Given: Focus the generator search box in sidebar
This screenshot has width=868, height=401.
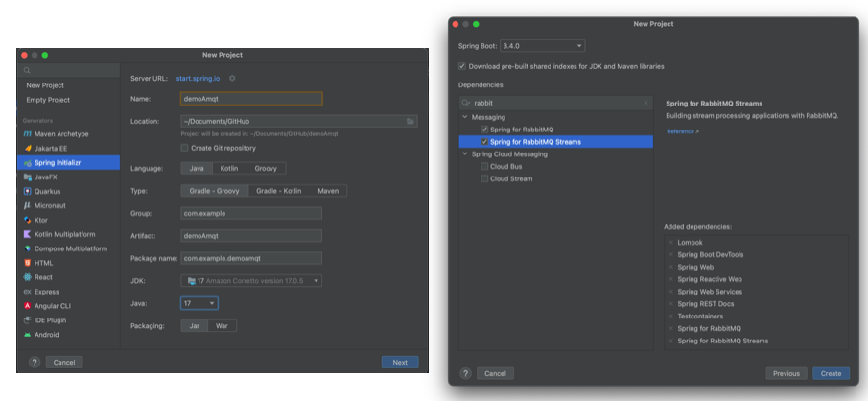Looking at the screenshot, I should tap(69, 70).
